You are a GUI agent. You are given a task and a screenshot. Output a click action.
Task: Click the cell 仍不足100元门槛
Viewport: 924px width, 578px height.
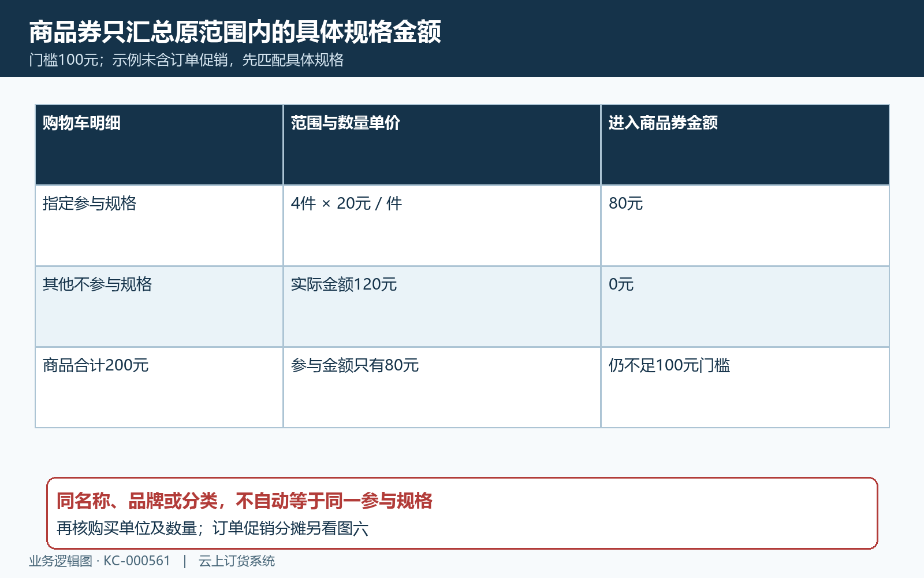point(745,388)
